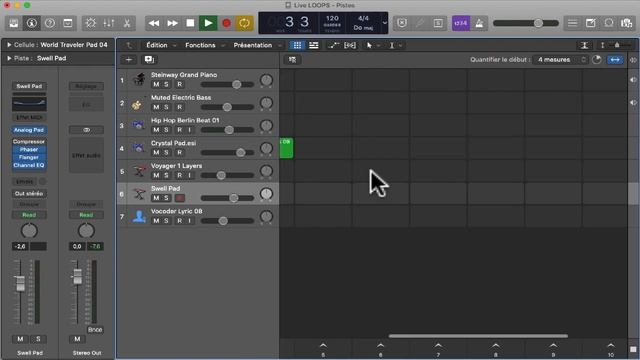This screenshot has width=640, height=360.
Task: Toggle the automation display button
Action: [333, 45]
